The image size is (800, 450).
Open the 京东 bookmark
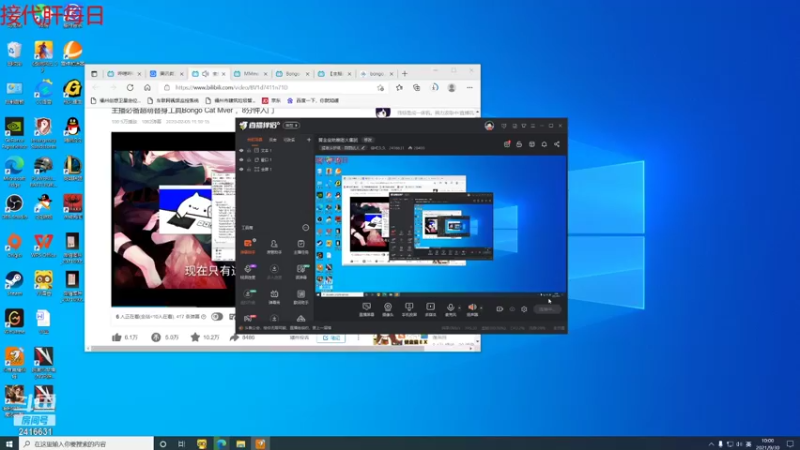pyautogui.click(x=272, y=101)
